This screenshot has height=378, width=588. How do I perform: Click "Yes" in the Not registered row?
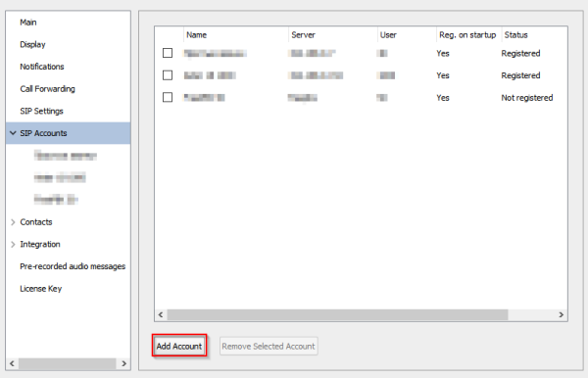pos(443,98)
